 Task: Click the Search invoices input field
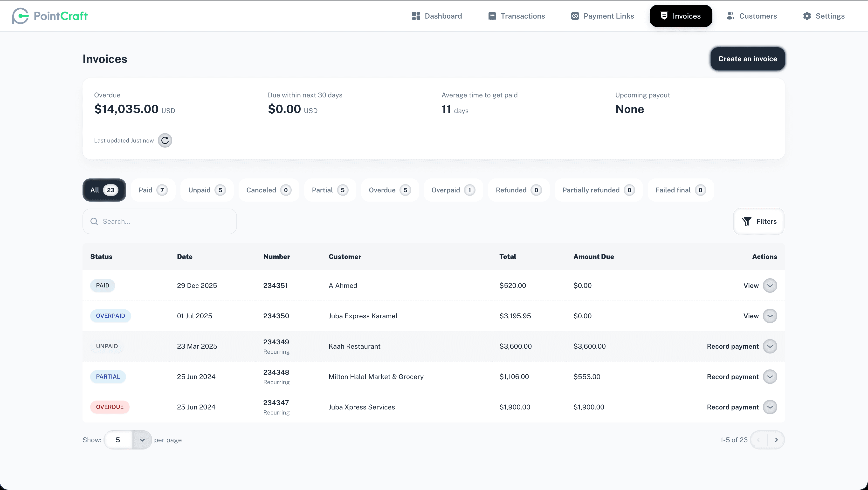click(x=159, y=221)
